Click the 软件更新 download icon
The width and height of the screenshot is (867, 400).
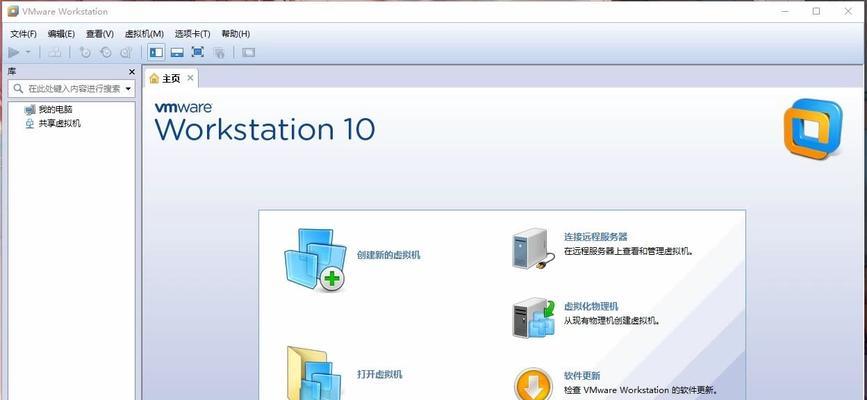click(x=534, y=383)
